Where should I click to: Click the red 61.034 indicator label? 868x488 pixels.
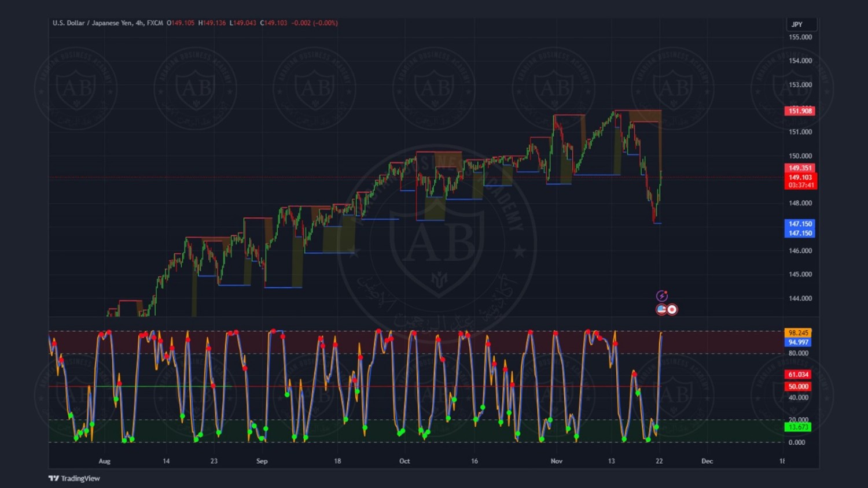click(x=798, y=375)
